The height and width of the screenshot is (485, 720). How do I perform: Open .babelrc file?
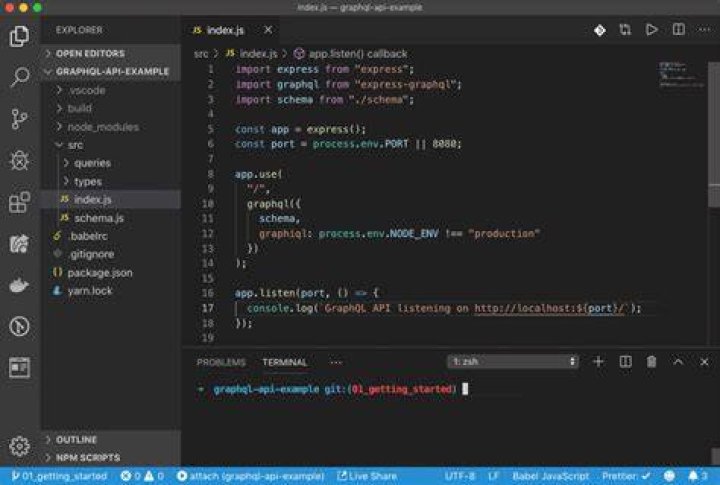tap(111, 236)
